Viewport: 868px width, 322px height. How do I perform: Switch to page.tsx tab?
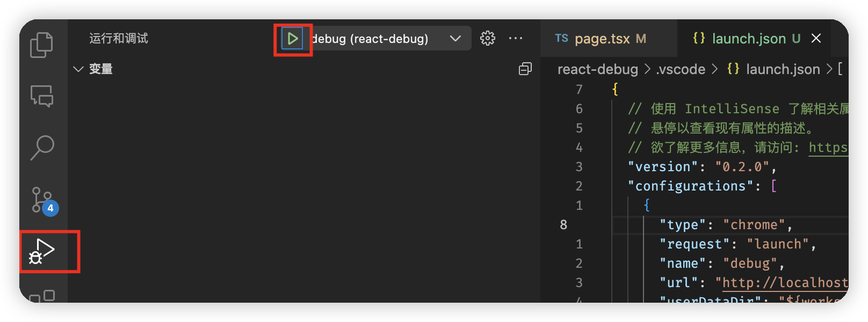[602, 39]
